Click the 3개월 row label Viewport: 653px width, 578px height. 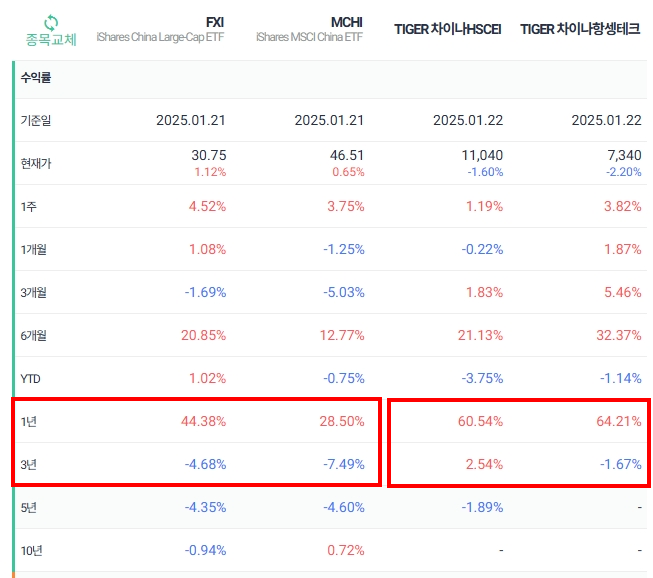[33, 292]
